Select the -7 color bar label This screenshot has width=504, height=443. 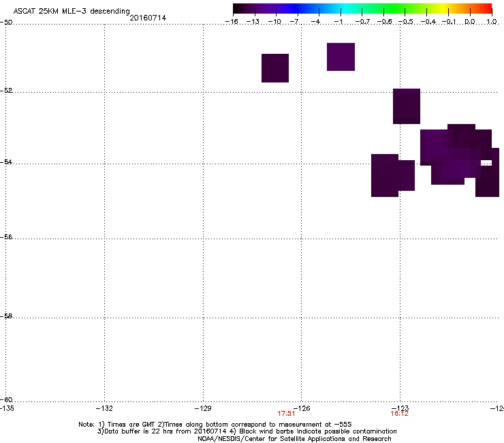pyautogui.click(x=296, y=22)
